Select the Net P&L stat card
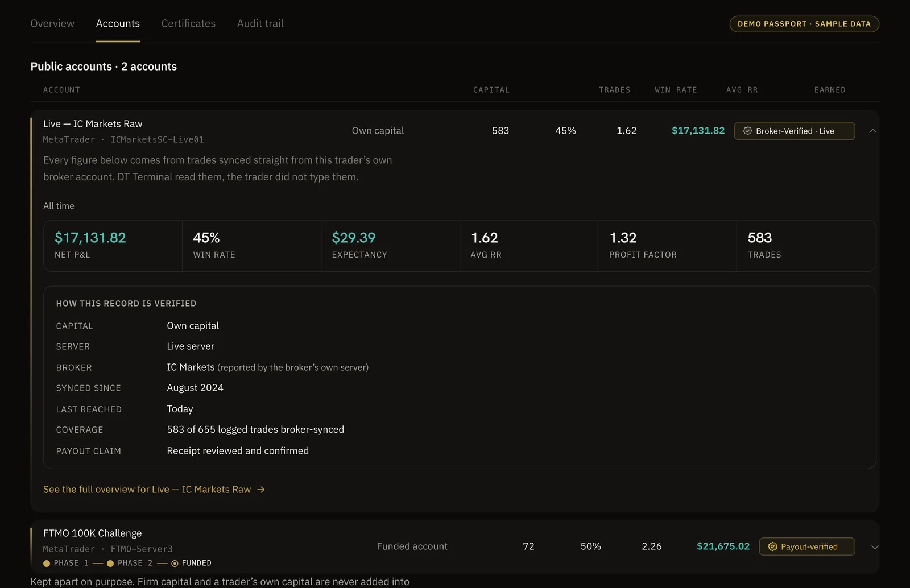 pos(113,246)
